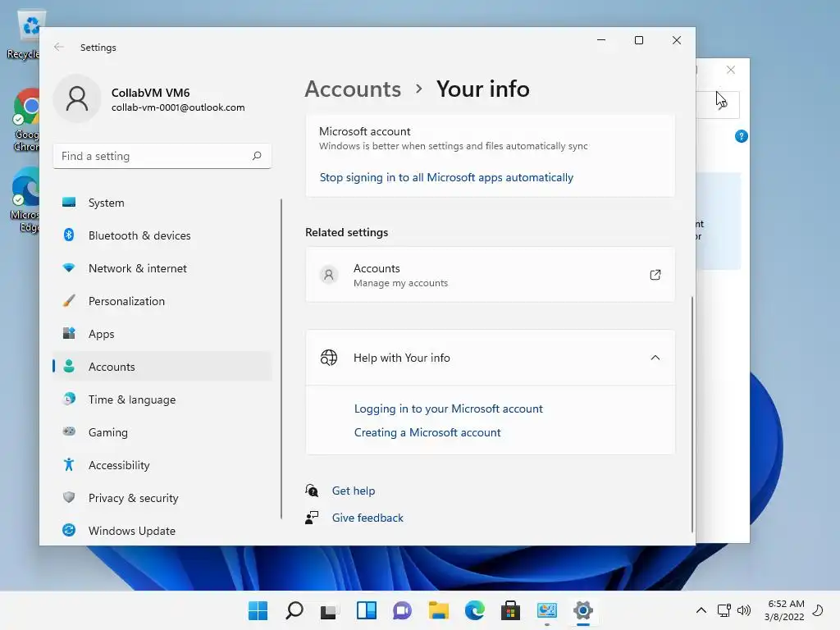Open Bluetooth & devices settings
The width and height of the screenshot is (840, 630).
pos(162,235)
